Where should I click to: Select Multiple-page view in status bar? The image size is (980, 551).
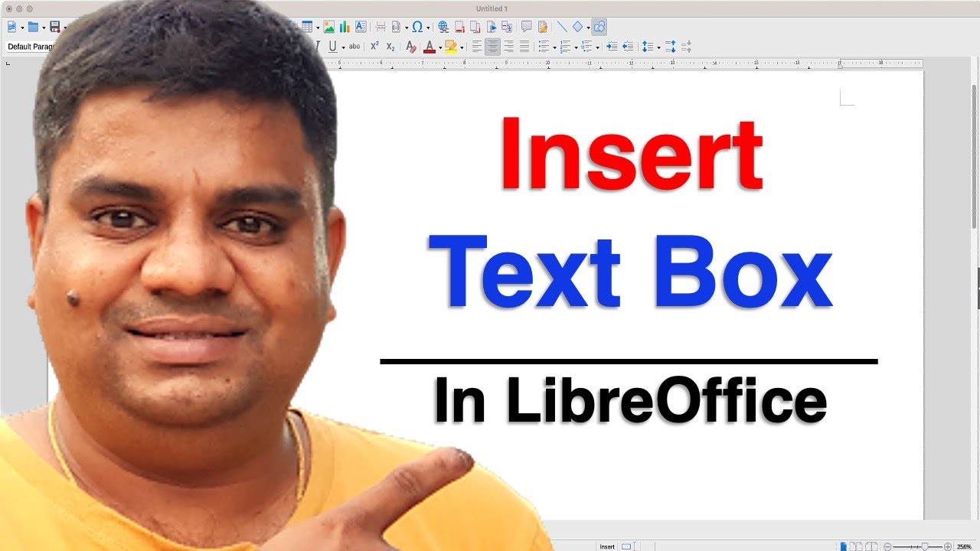coord(856,546)
